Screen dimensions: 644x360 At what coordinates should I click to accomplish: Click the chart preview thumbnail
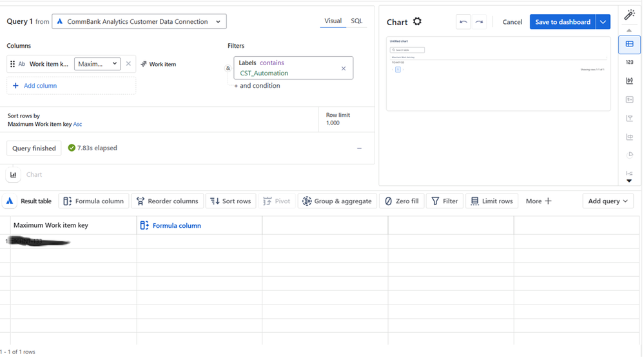point(498,74)
